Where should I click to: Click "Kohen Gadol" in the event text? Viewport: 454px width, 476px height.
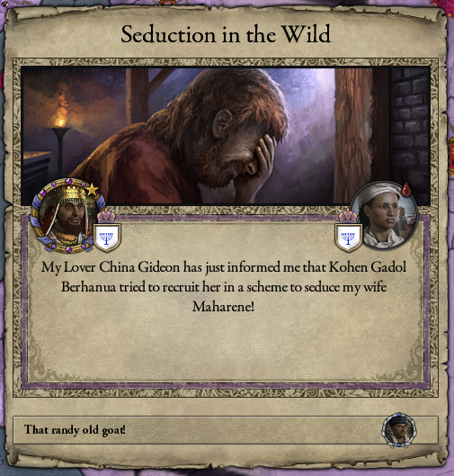[x=368, y=267]
